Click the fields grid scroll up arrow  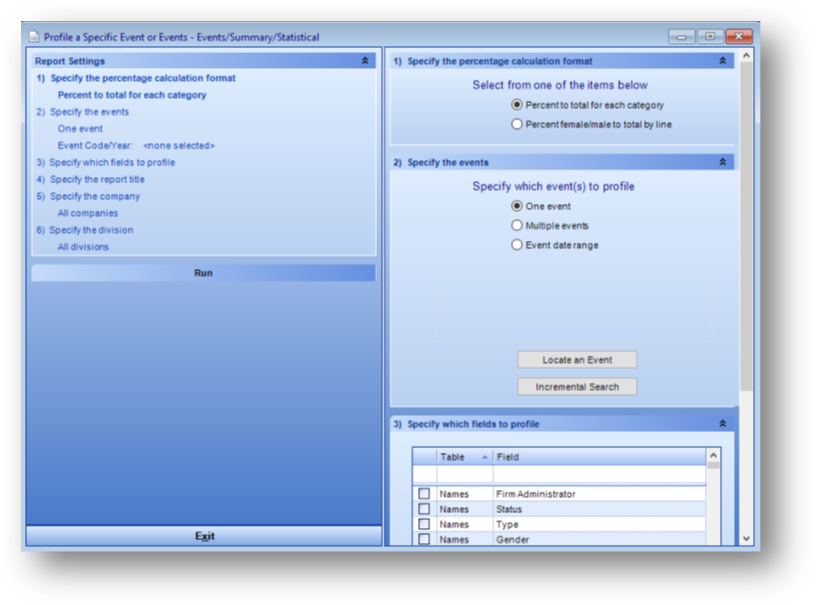(713, 455)
